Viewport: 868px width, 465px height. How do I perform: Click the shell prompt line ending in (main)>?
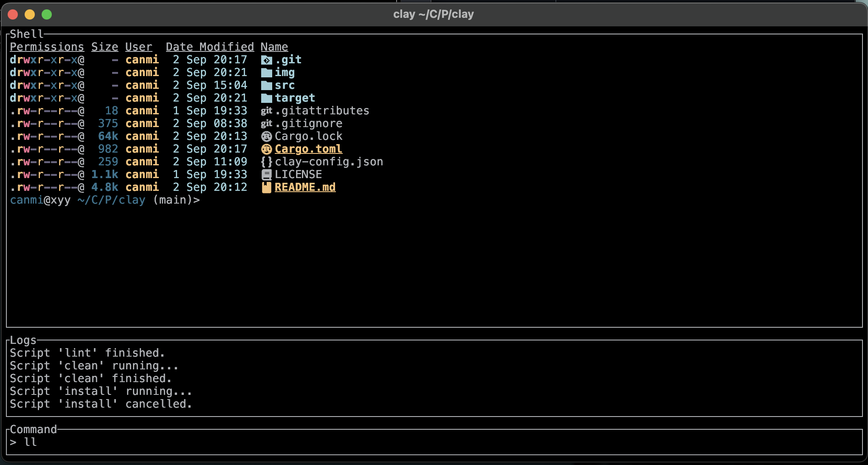coord(104,200)
